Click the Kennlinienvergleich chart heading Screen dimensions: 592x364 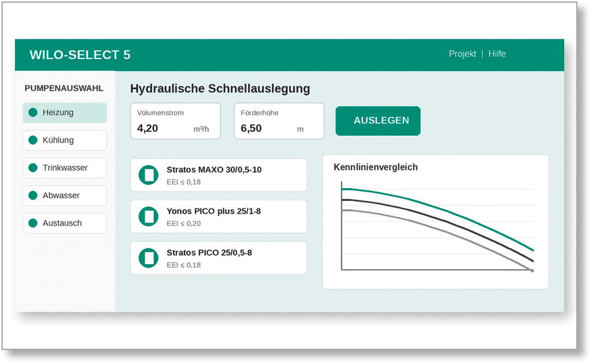tap(375, 167)
